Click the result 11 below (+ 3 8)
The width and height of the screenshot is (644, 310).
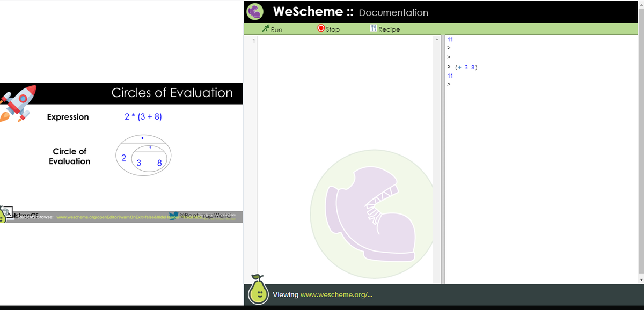pos(450,76)
